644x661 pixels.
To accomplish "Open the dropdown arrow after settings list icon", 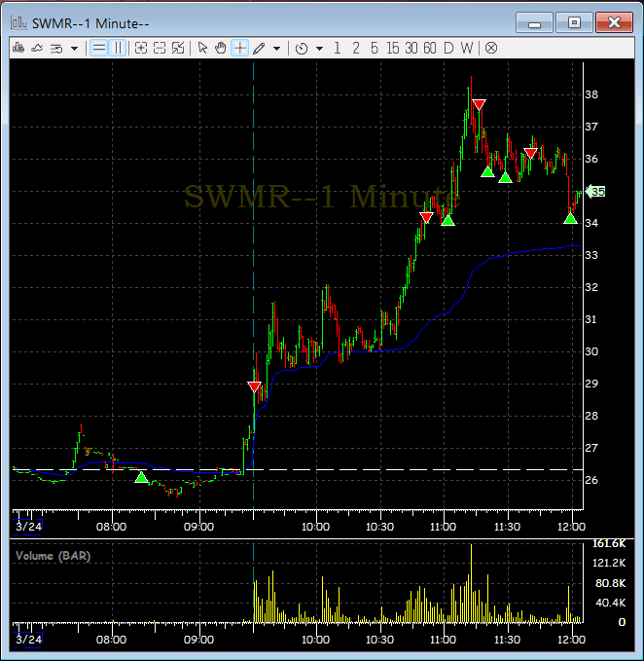I will click(x=75, y=49).
